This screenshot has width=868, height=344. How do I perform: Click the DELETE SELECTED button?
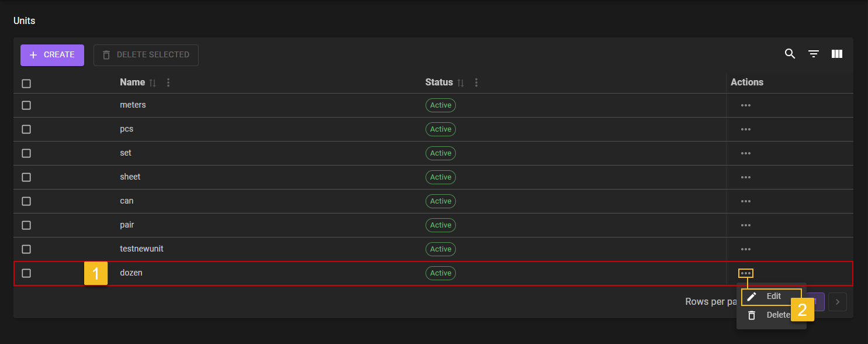(x=146, y=55)
